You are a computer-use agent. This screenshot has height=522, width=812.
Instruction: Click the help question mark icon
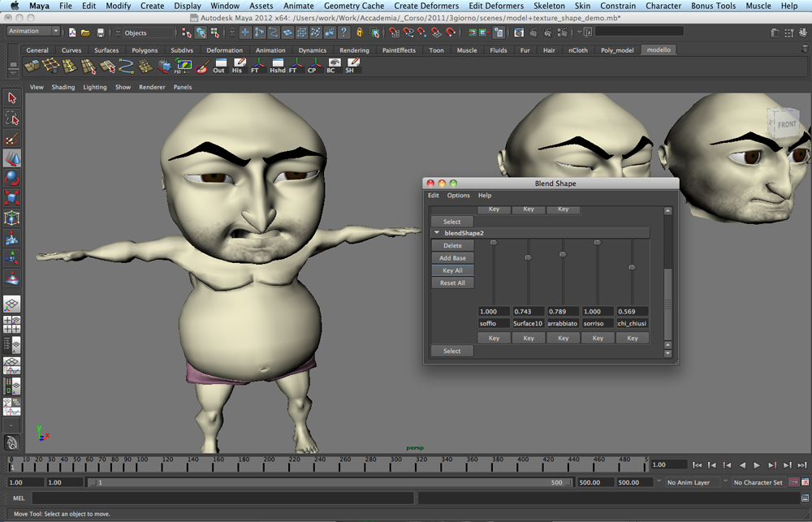[x=344, y=32]
